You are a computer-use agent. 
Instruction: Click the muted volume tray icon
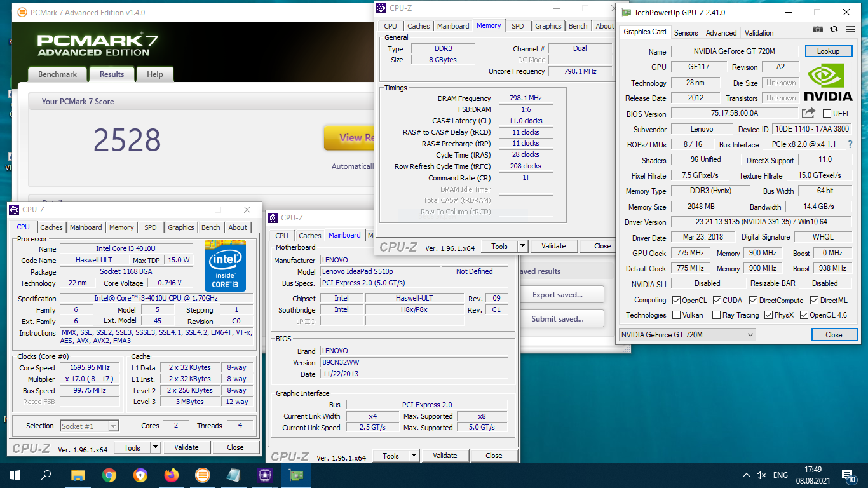point(761,475)
